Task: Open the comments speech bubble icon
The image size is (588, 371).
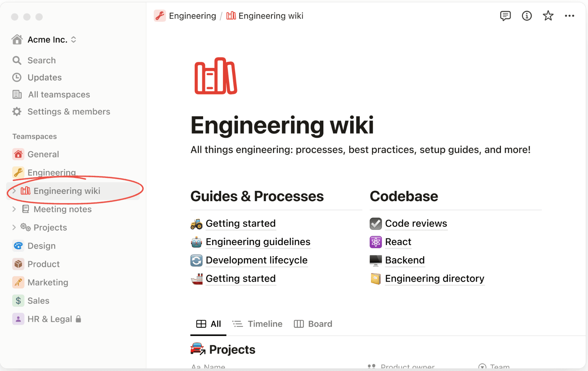Action: pos(505,16)
